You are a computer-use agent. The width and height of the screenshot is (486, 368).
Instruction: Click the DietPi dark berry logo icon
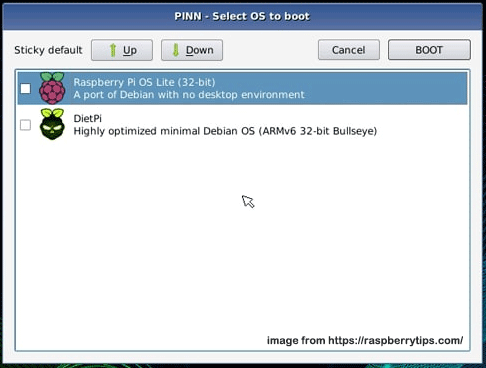coord(52,124)
